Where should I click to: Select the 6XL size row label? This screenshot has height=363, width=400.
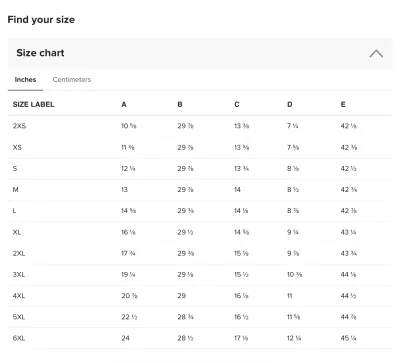pos(19,338)
